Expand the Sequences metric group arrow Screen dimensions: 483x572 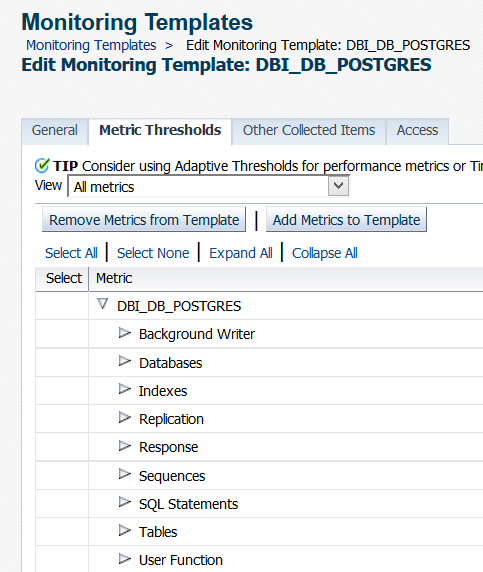[x=125, y=475]
